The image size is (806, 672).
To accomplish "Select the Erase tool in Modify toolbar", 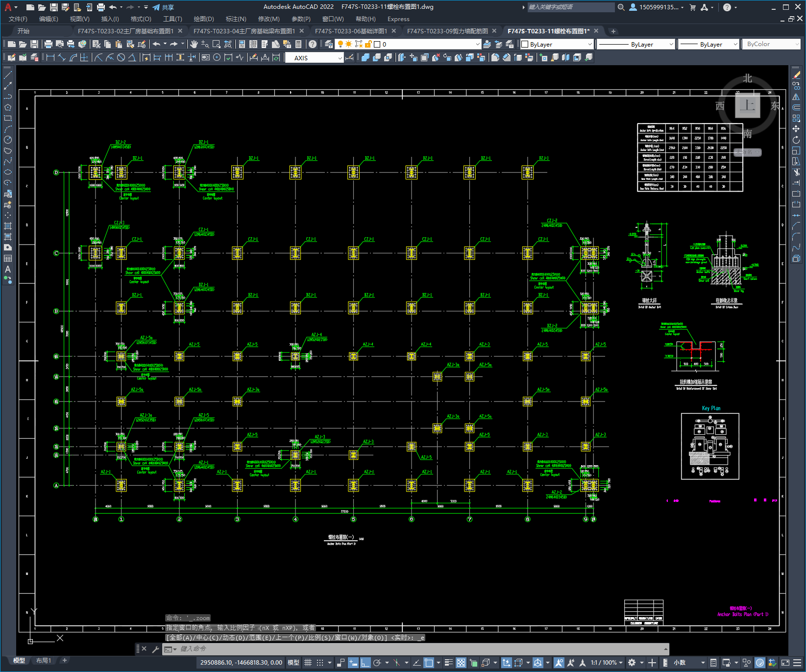I will (796, 75).
